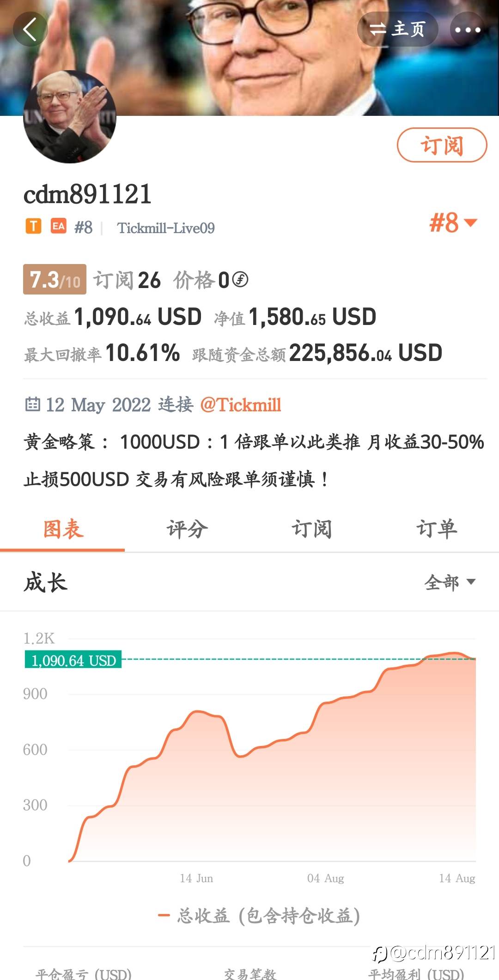This screenshot has height=980, width=499.
Task: Tap the 1,090.64 USD chart value label
Action: click(73, 660)
